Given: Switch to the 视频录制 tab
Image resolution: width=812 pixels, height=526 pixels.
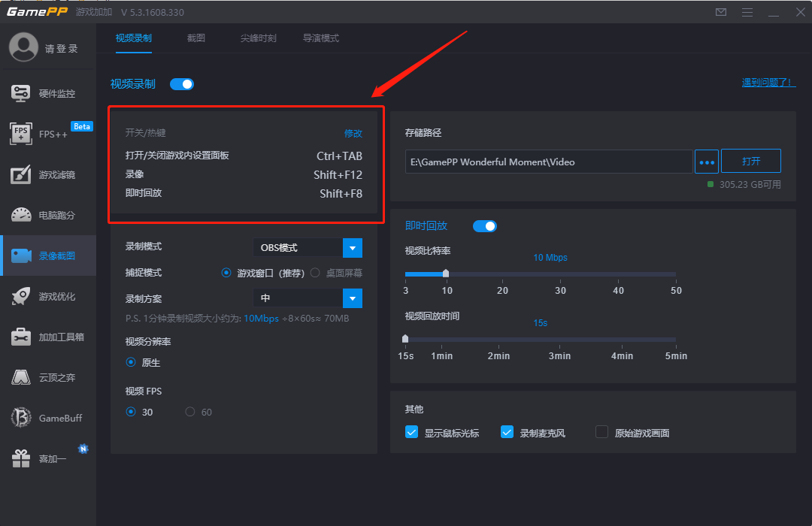Looking at the screenshot, I should pyautogui.click(x=134, y=38).
